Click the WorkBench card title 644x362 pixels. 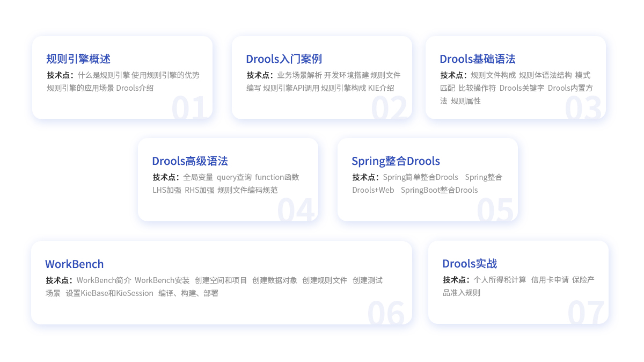[x=75, y=264]
